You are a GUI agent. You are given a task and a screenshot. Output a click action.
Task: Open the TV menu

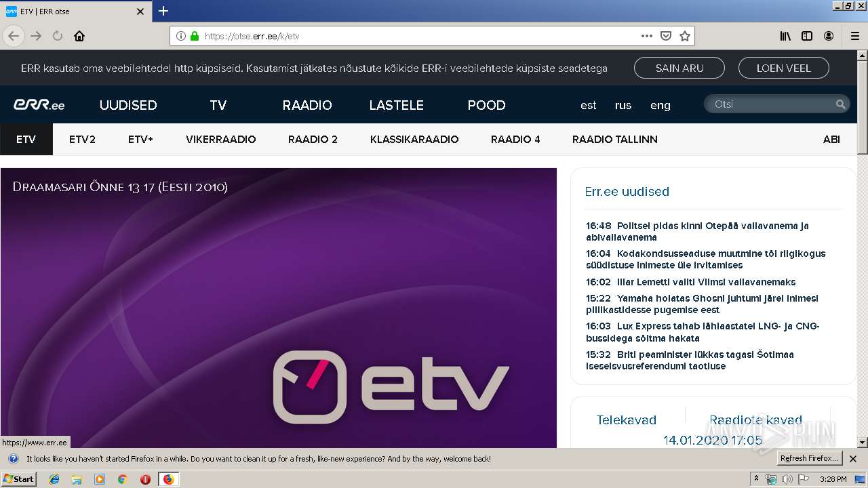[218, 105]
